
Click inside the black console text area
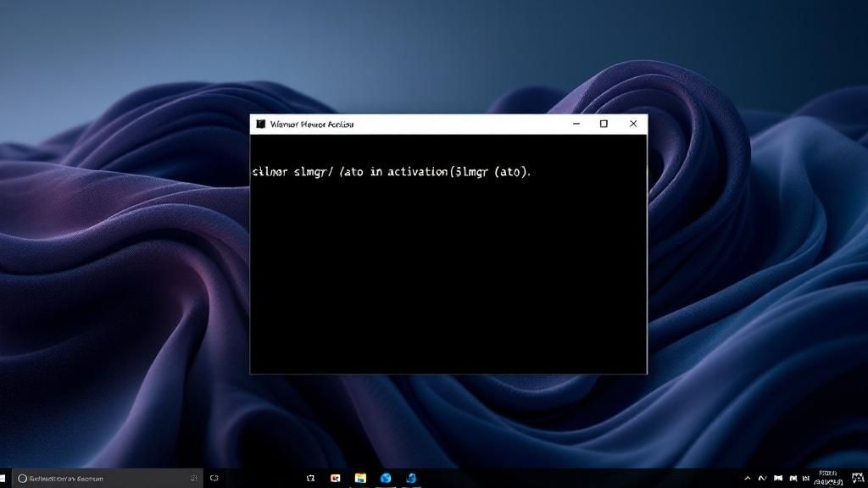(x=448, y=254)
